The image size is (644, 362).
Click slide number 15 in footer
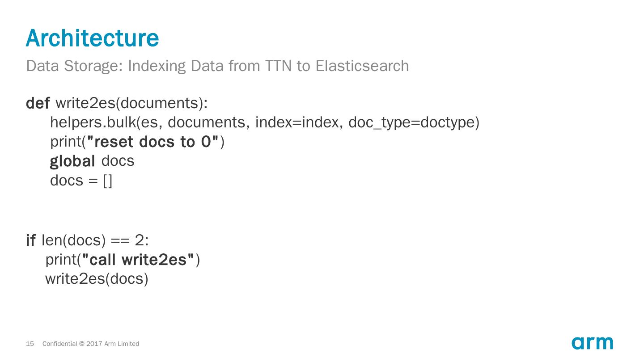[30, 344]
